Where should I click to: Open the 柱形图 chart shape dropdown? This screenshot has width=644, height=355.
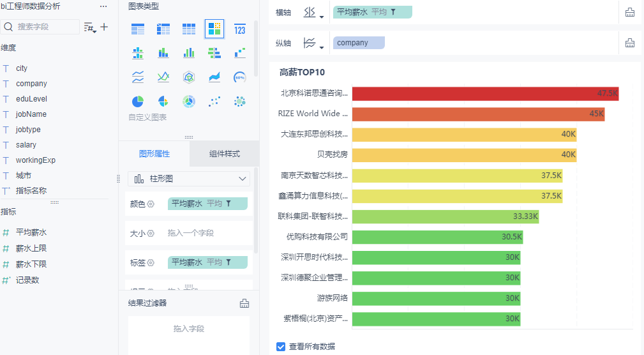(189, 179)
